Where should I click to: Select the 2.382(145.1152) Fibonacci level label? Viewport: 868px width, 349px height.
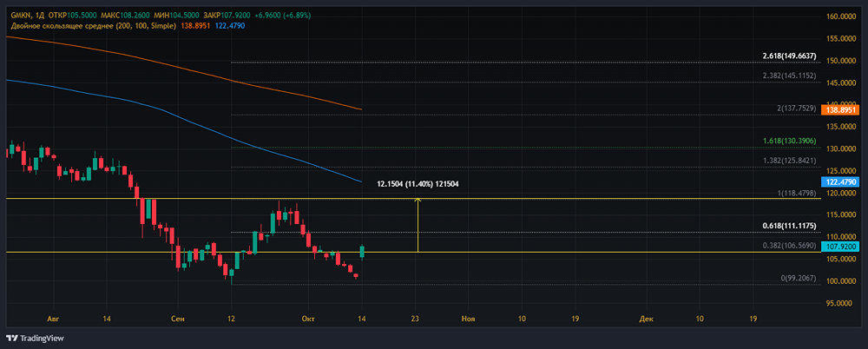tap(789, 76)
